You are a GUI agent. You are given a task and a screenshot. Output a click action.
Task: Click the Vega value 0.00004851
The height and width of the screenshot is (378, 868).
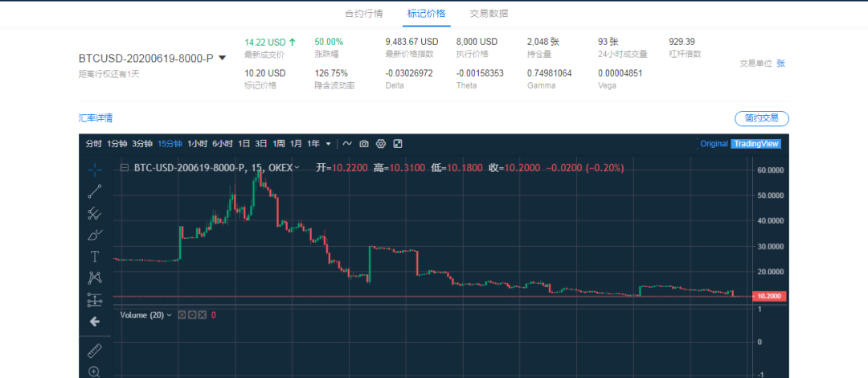pos(620,73)
